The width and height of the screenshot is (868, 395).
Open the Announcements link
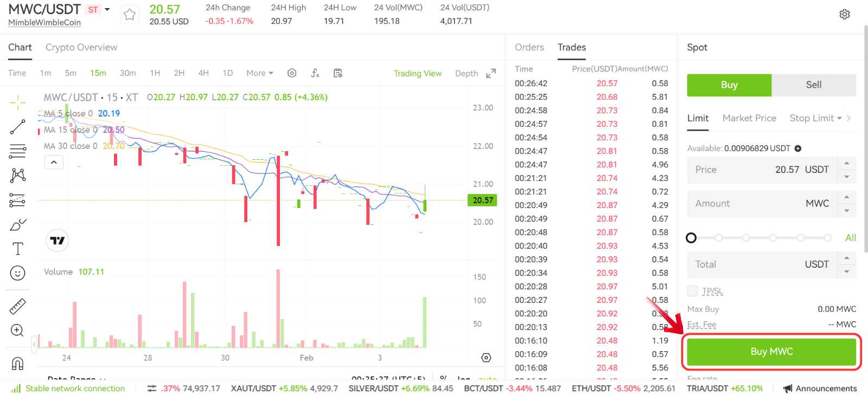pyautogui.click(x=826, y=388)
